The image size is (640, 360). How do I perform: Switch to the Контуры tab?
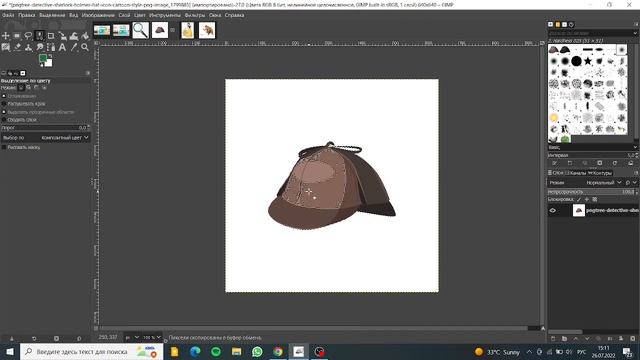[x=600, y=173]
